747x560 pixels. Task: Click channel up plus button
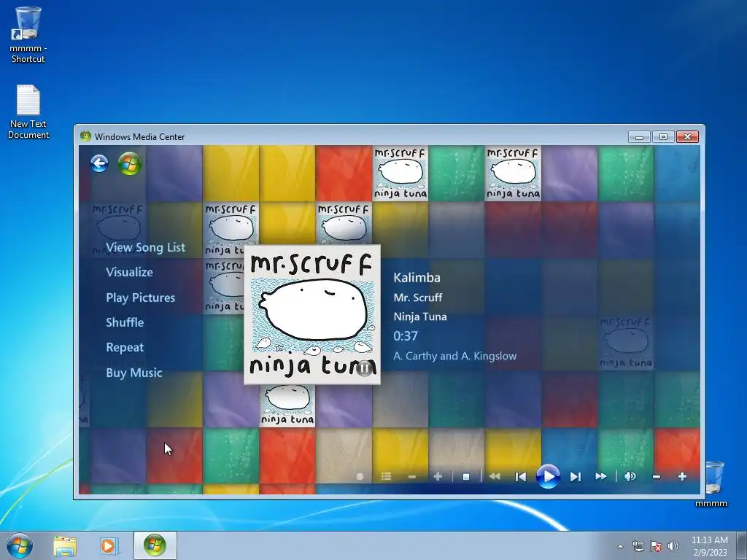438,476
